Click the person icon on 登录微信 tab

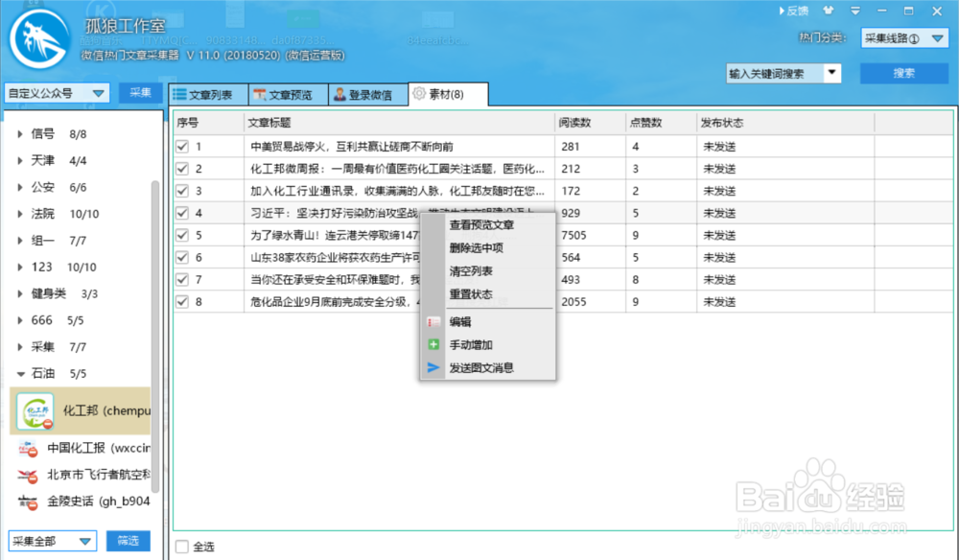pyautogui.click(x=339, y=94)
